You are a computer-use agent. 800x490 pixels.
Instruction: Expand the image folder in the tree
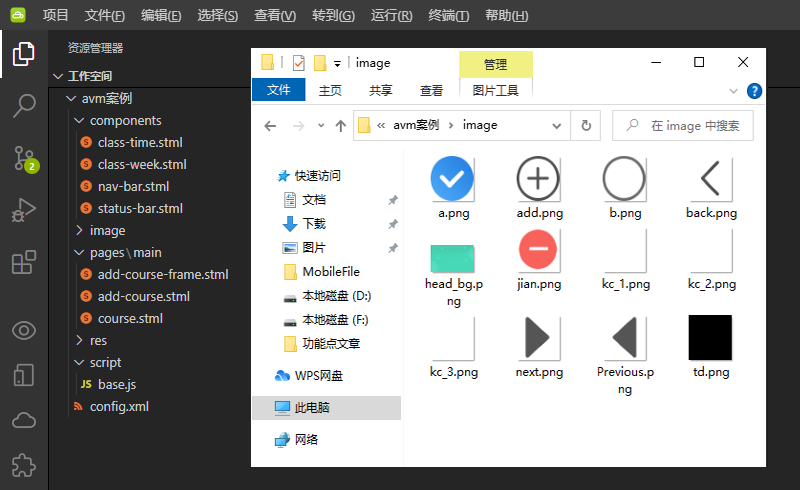[x=79, y=231]
